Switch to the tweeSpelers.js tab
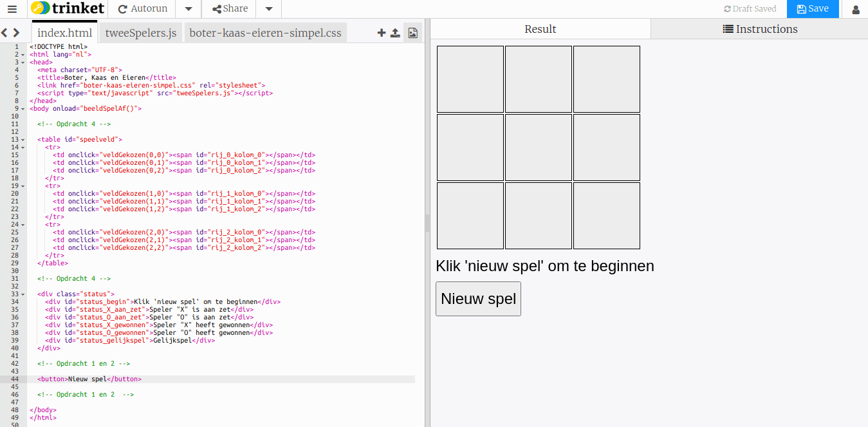This screenshot has width=868, height=427. pyautogui.click(x=141, y=33)
